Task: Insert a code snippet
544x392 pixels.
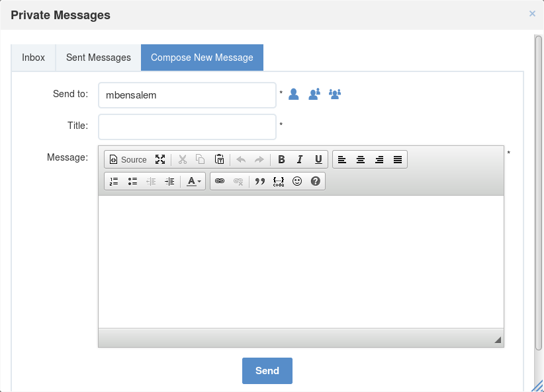Action: 279,181
